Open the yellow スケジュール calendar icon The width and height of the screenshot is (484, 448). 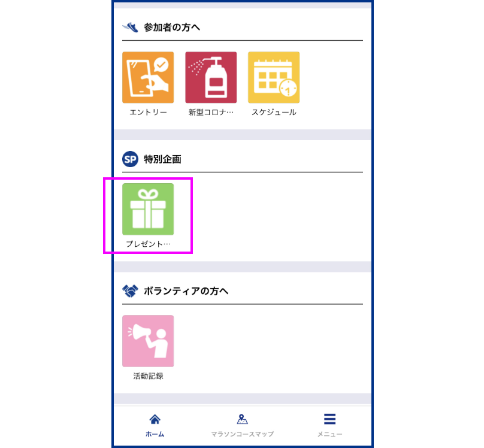point(274,77)
